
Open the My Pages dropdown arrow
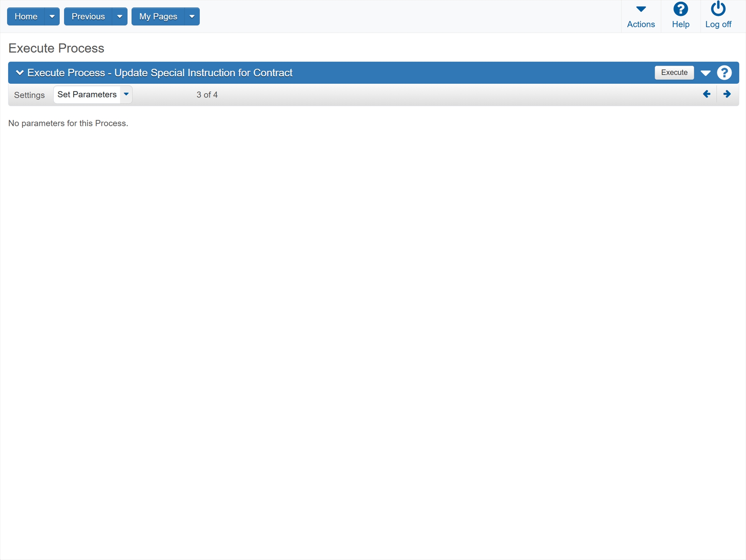[x=192, y=16]
